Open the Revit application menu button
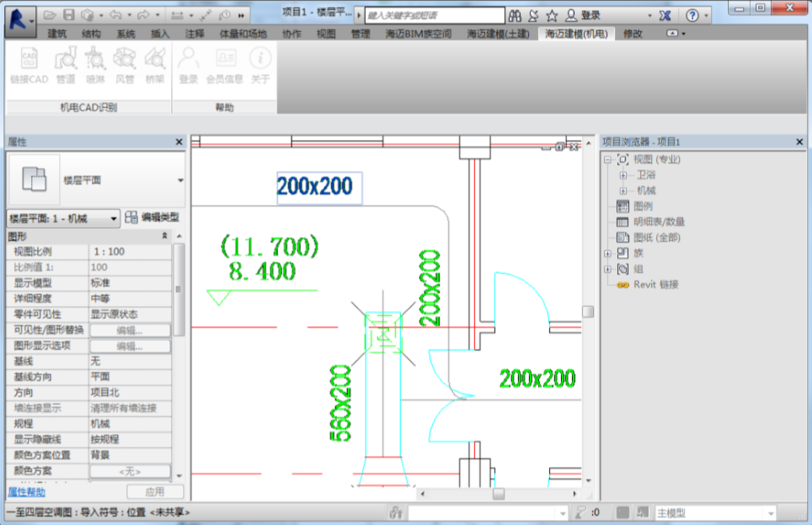The height and width of the screenshot is (525, 812). click(x=19, y=20)
